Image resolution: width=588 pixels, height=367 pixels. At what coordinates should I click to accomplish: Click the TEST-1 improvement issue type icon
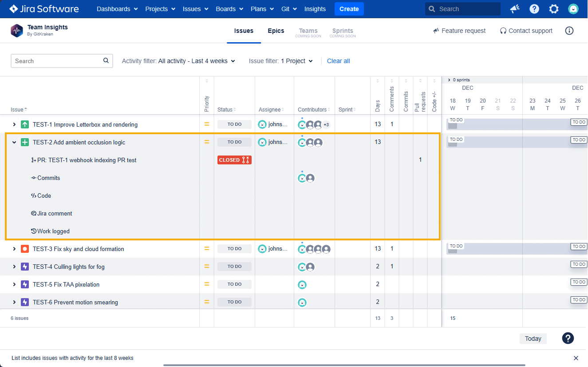click(25, 124)
